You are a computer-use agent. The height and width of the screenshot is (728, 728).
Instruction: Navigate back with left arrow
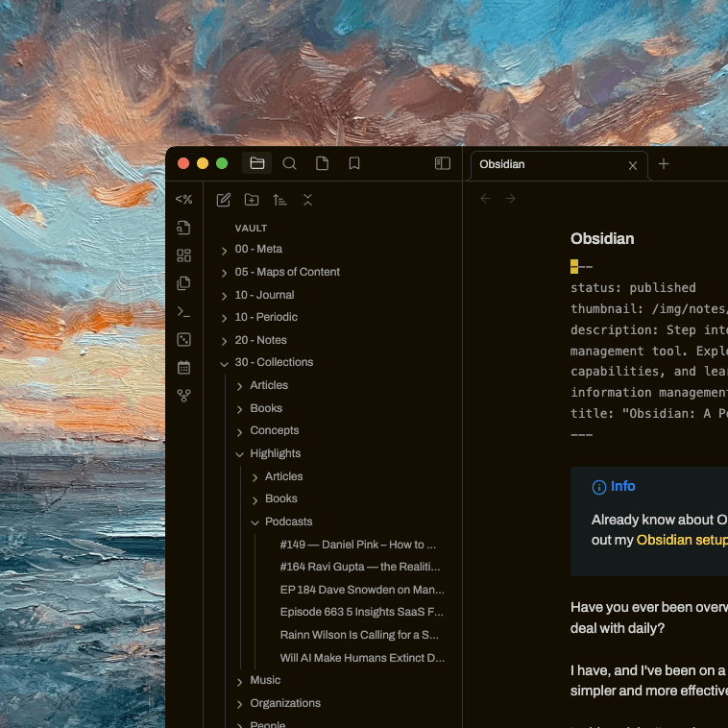486,199
